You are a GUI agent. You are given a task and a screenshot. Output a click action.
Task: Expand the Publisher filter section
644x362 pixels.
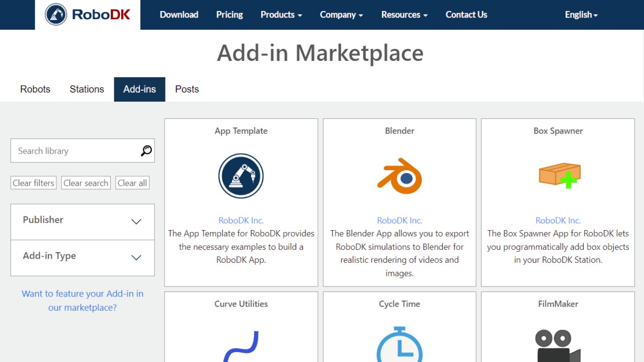coord(83,222)
